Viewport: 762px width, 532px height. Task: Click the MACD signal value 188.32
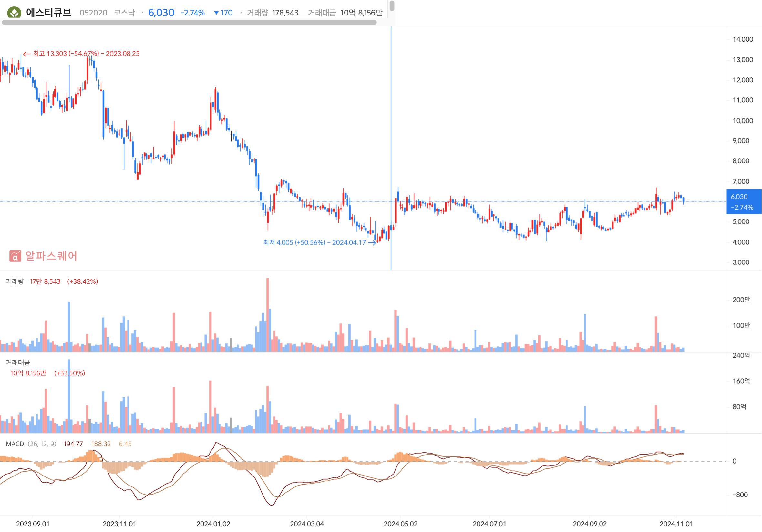(101, 444)
